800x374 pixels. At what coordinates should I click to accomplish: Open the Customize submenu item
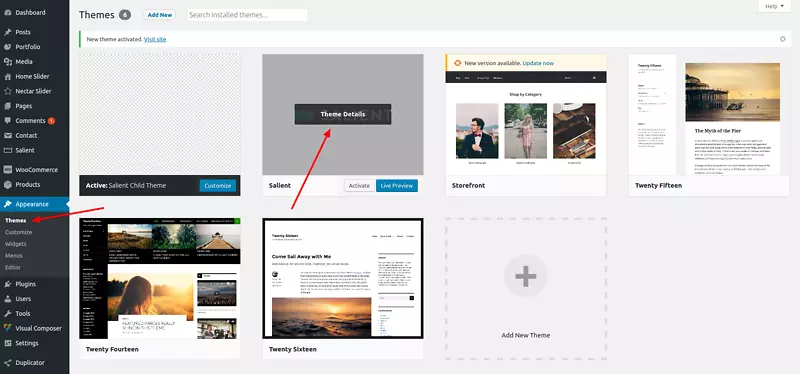18,232
